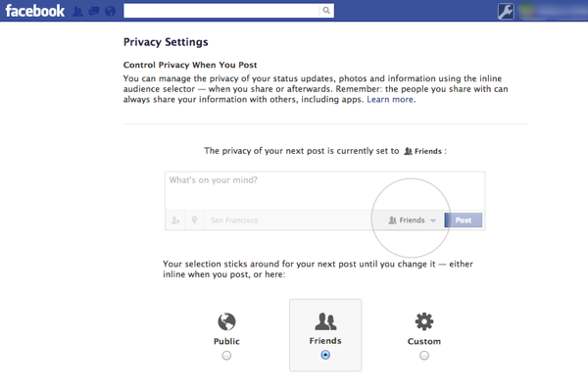588x392 pixels.
Task: Click the location pin icon in composer
Action: (x=195, y=220)
